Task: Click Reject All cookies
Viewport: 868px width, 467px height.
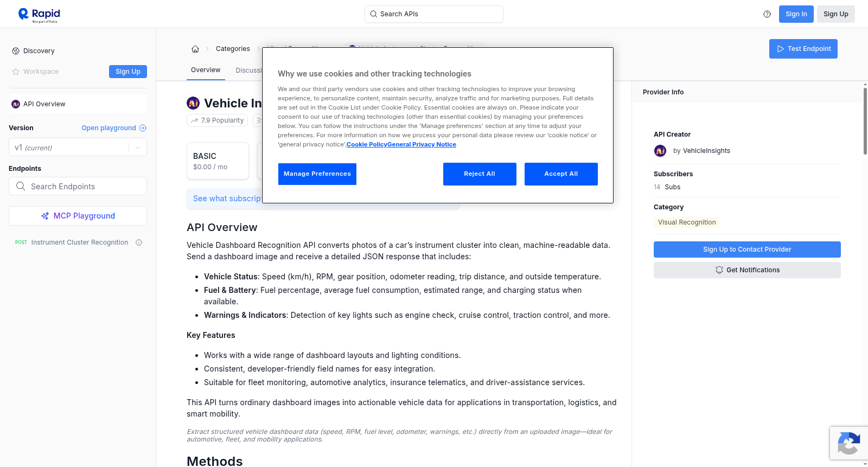Action: point(480,174)
